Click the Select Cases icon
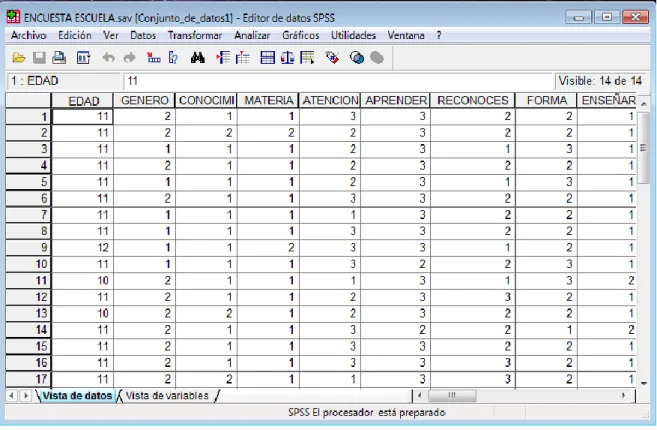 click(308, 58)
